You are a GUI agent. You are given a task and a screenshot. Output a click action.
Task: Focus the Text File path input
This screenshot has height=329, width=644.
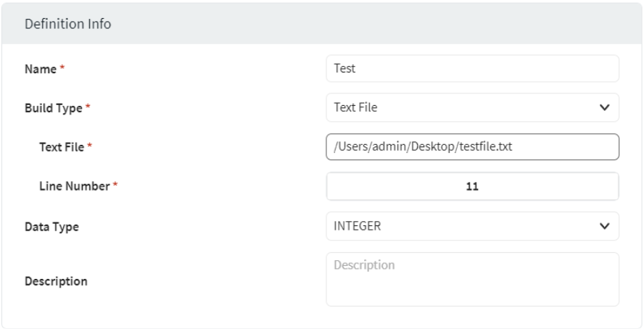point(472,147)
